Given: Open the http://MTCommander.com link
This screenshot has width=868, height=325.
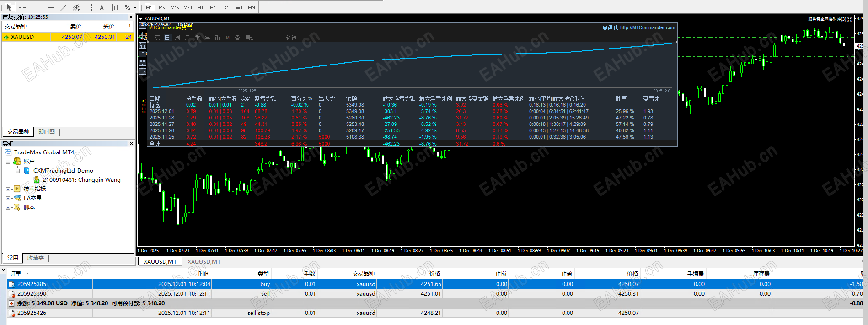Looking at the screenshot, I should (x=648, y=27).
